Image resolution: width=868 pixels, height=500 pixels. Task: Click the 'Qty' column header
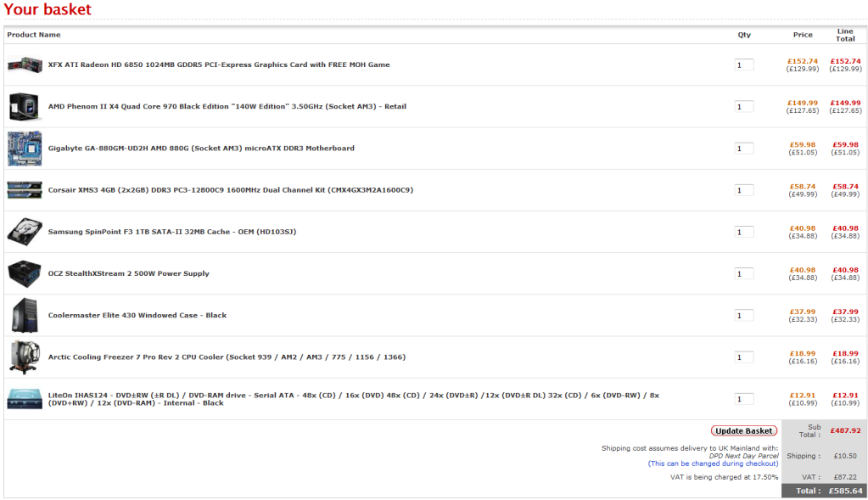[744, 35]
